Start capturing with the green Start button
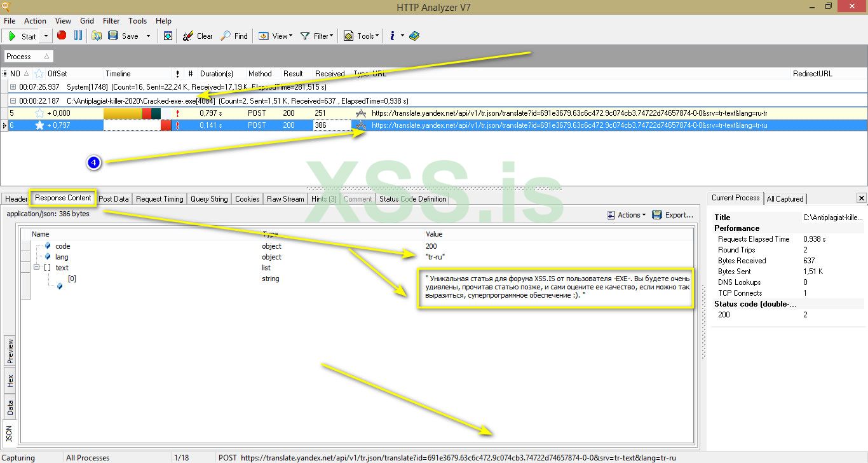This screenshot has width=868, height=463. [x=22, y=36]
